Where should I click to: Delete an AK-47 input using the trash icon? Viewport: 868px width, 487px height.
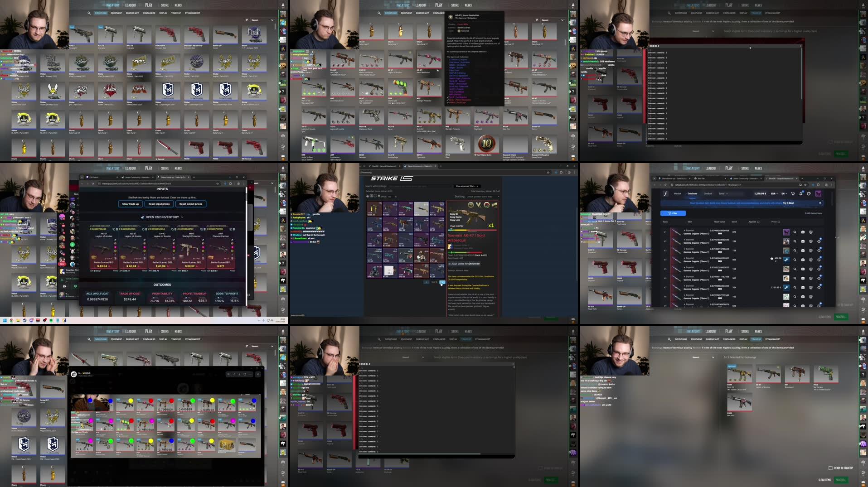116,229
